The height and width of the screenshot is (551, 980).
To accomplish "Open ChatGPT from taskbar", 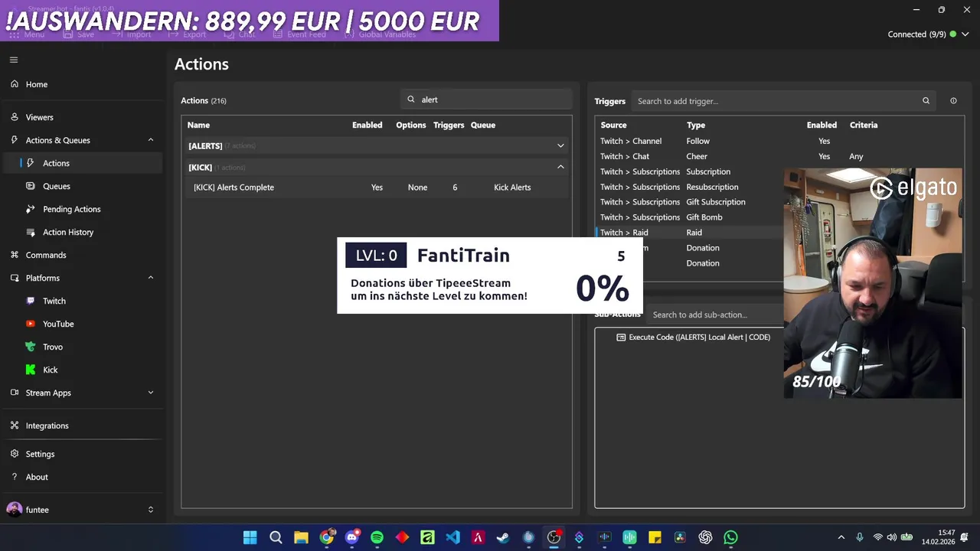I will (x=705, y=537).
